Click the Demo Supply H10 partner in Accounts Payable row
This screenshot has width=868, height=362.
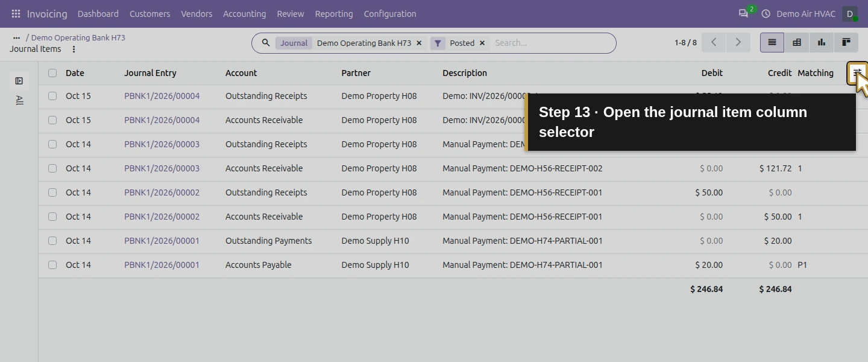(375, 265)
